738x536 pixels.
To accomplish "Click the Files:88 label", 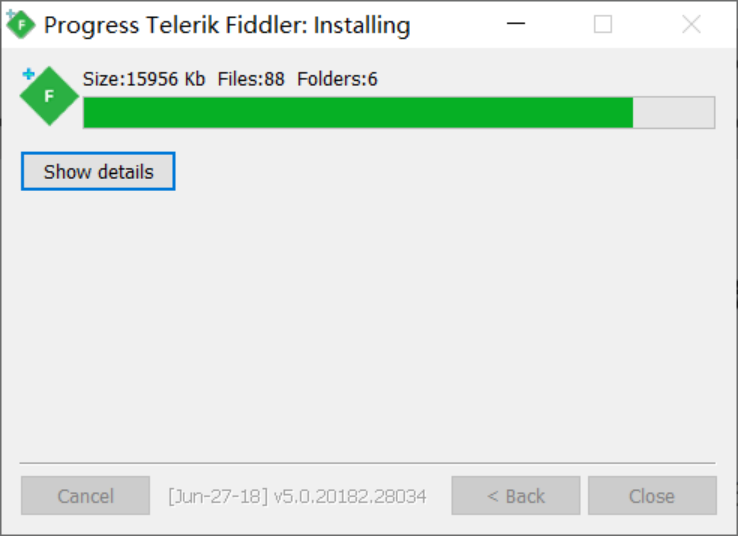I will [x=251, y=79].
